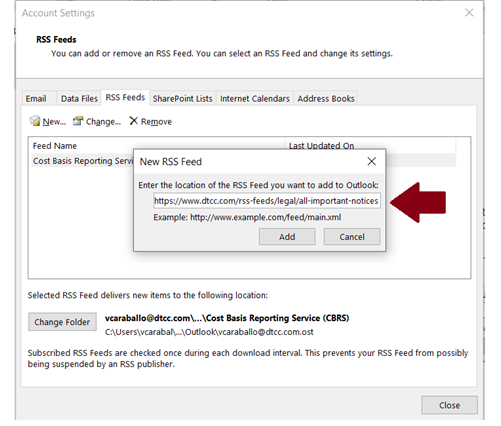This screenshot has height=426, width=501.
Task: Click the Change feed icon
Action: pos(78,121)
